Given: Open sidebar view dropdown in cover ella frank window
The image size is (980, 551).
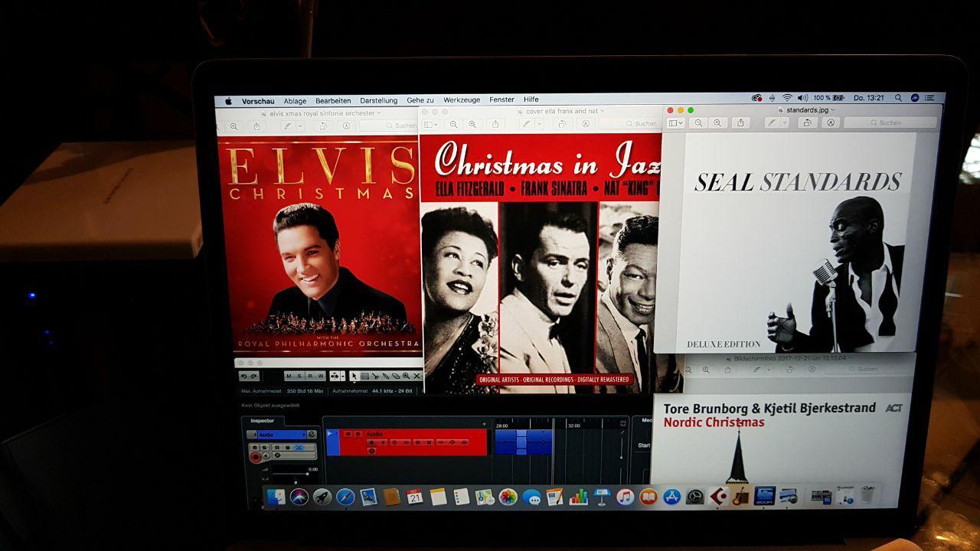Looking at the screenshot, I should (431, 124).
